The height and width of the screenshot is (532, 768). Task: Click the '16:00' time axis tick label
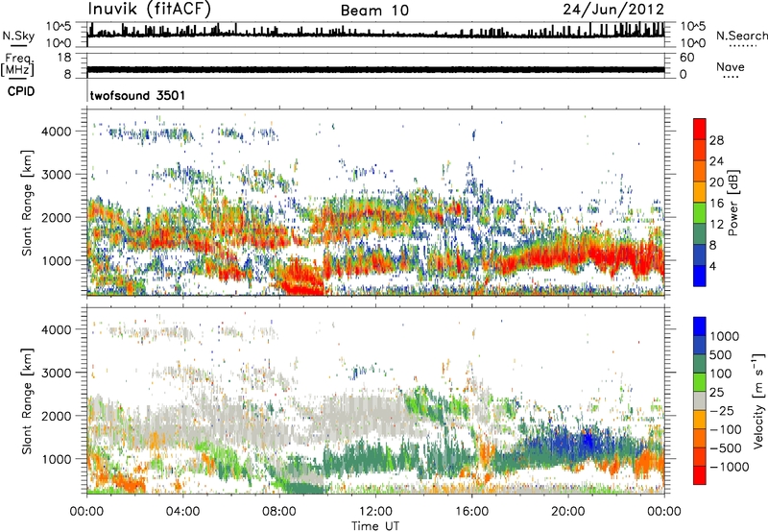[471, 512]
